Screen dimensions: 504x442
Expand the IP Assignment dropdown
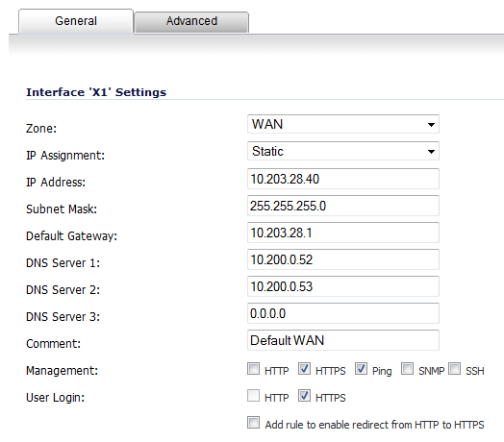click(x=343, y=151)
